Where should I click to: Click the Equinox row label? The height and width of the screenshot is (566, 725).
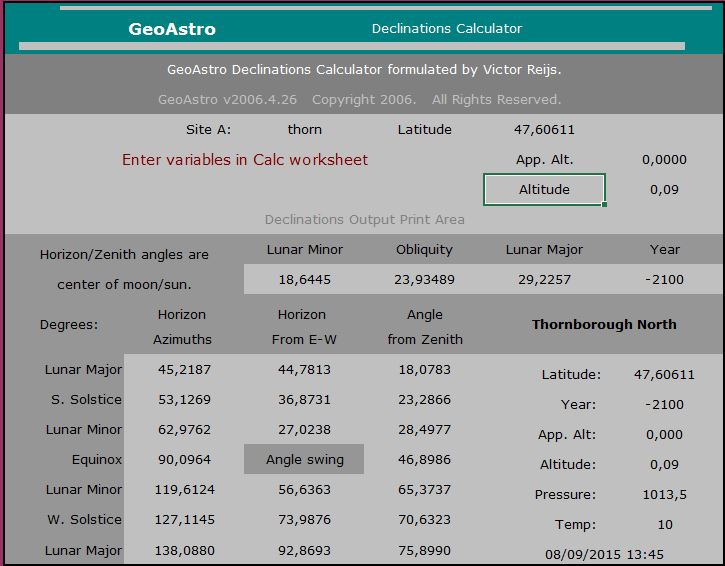pyautogui.click(x=97, y=460)
